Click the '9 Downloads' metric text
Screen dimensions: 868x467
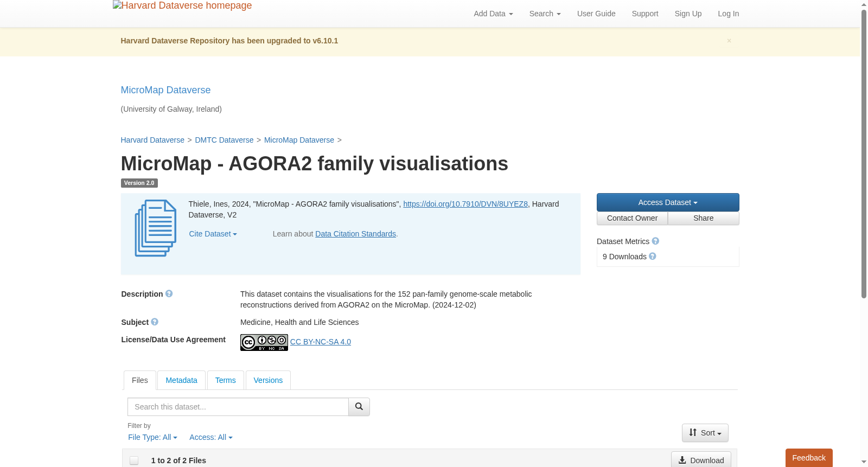tap(624, 257)
